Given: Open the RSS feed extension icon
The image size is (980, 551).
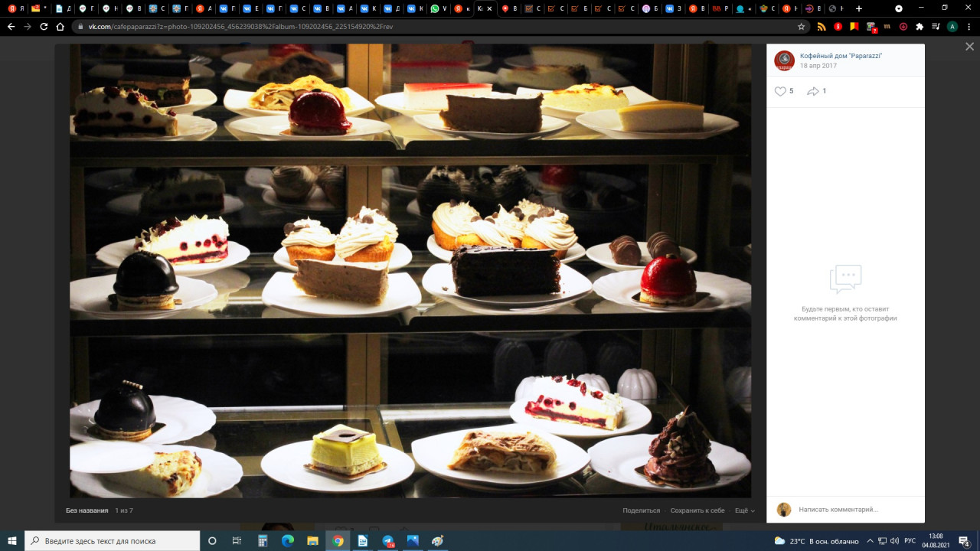Looking at the screenshot, I should tap(822, 26).
